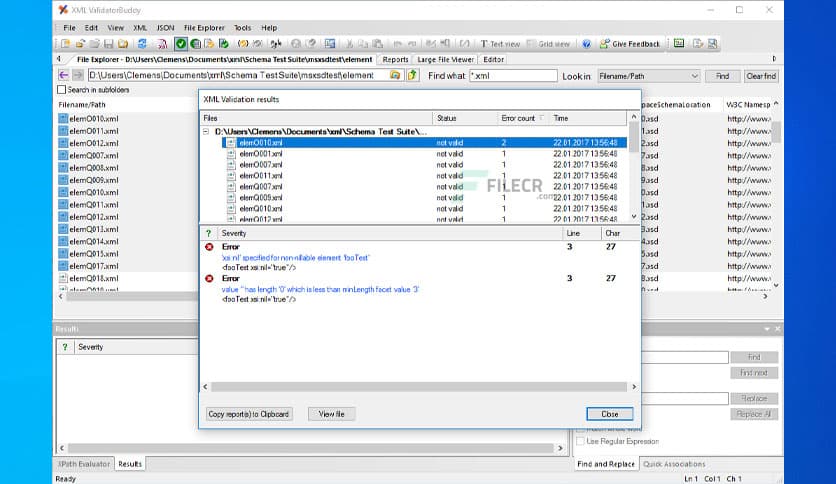Screen dimensions: 836x484
Task: Switch to Text view in the toolbar
Action: (500, 44)
